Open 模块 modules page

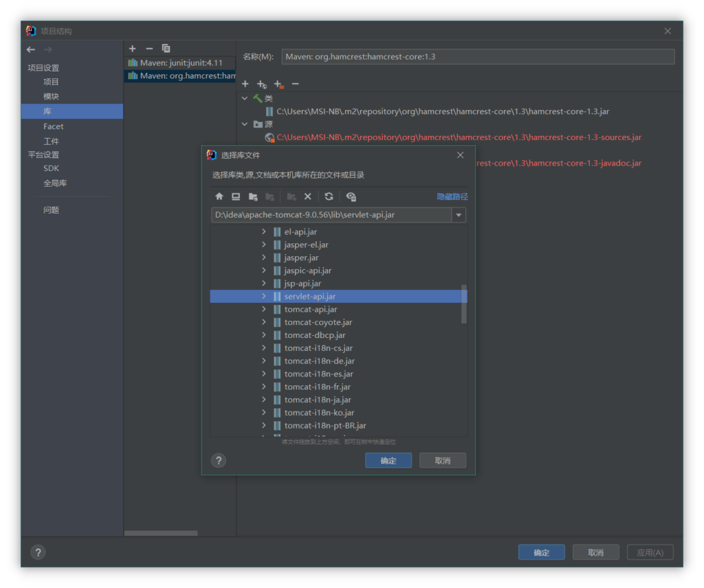point(51,96)
